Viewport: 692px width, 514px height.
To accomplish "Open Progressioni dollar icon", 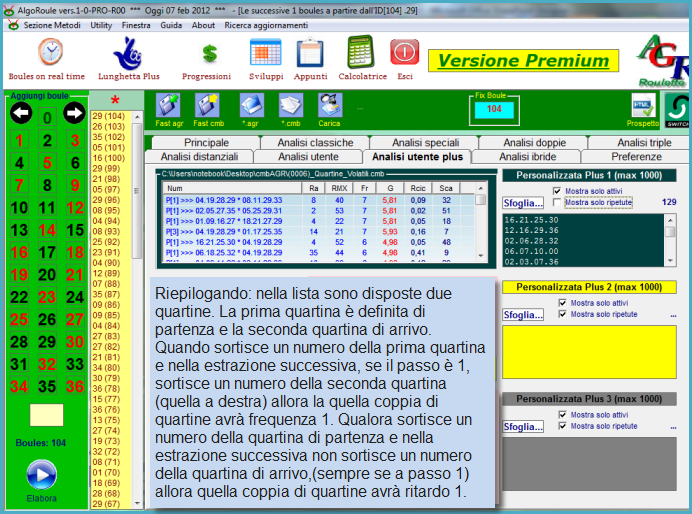I will click(x=210, y=54).
